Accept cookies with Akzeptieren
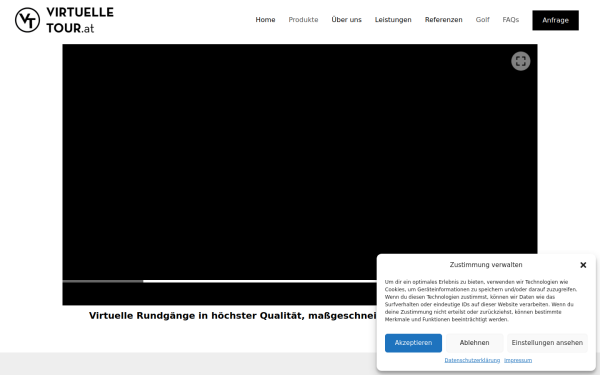The image size is (600, 375). 413,343
